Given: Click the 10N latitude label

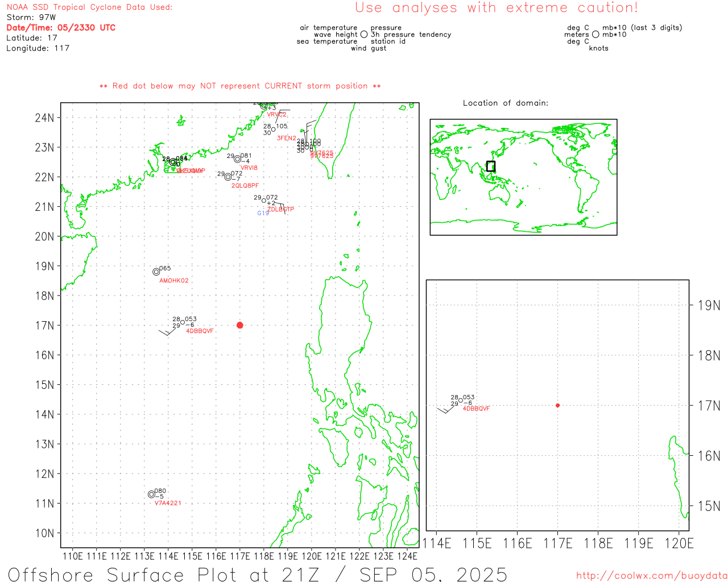Looking at the screenshot, I should click(45, 533).
